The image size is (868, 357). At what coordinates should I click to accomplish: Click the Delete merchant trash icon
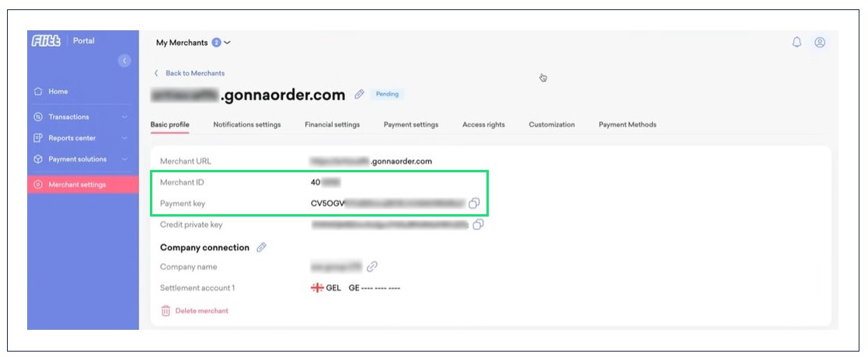(166, 310)
